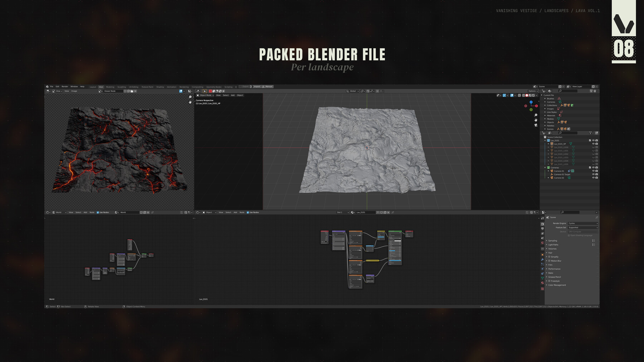This screenshot has height=362, width=644.
Task: Enable the Open Shading Language checkbox
Action: (x=569, y=235)
